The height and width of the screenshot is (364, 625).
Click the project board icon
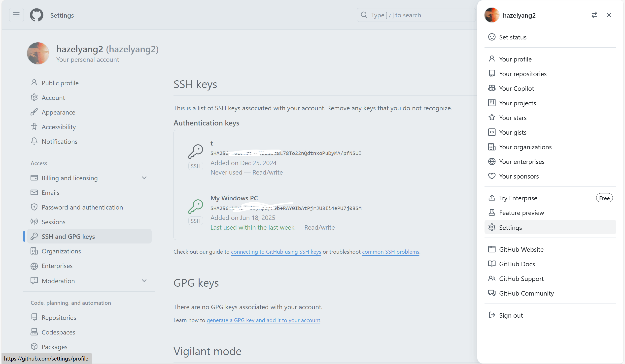[x=492, y=103]
